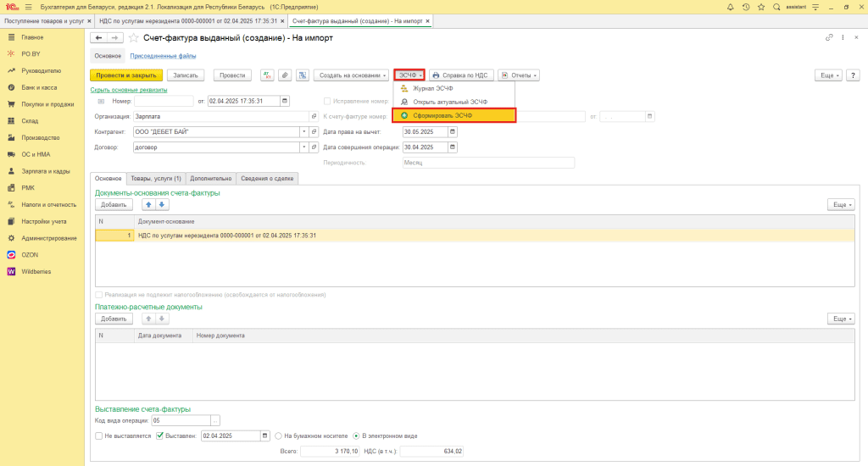
Task: Choose Сформировать ЭСЧФ menu item
Action: click(454, 116)
